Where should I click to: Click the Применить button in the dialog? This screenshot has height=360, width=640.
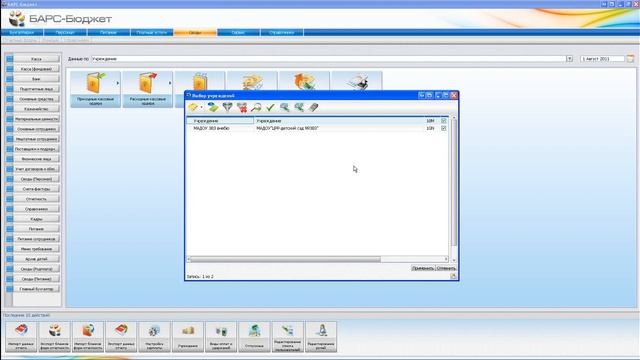click(x=423, y=268)
